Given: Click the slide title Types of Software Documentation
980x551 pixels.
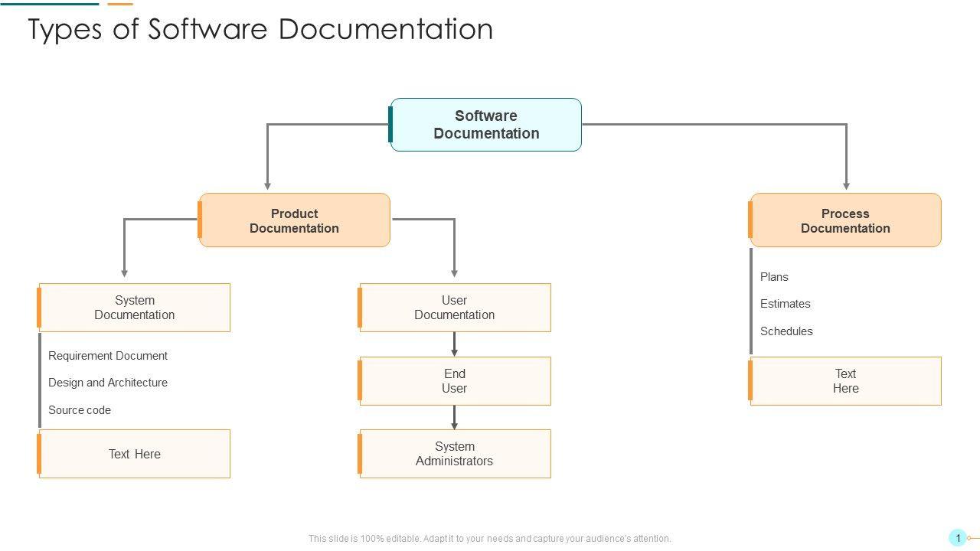Looking at the screenshot, I should (260, 29).
